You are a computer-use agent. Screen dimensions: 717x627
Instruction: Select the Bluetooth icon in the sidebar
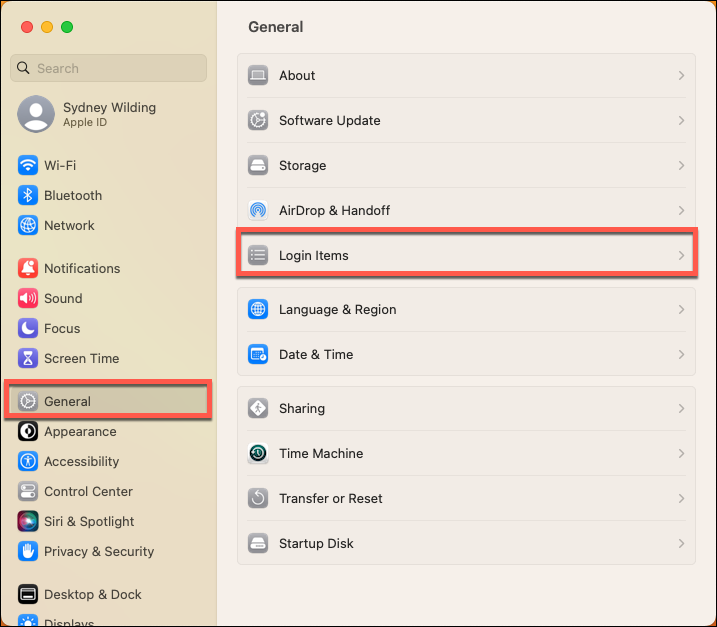coord(28,195)
